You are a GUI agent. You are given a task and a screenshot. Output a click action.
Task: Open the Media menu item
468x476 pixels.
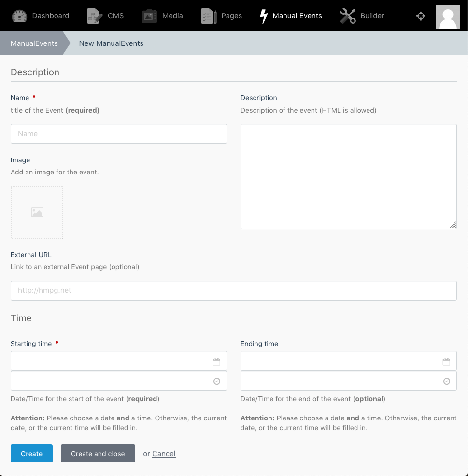(162, 16)
